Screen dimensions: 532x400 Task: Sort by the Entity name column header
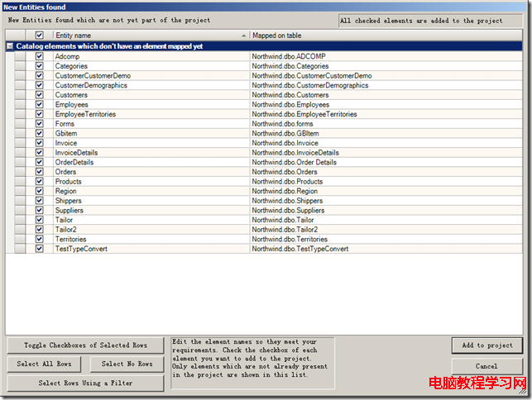coord(151,36)
